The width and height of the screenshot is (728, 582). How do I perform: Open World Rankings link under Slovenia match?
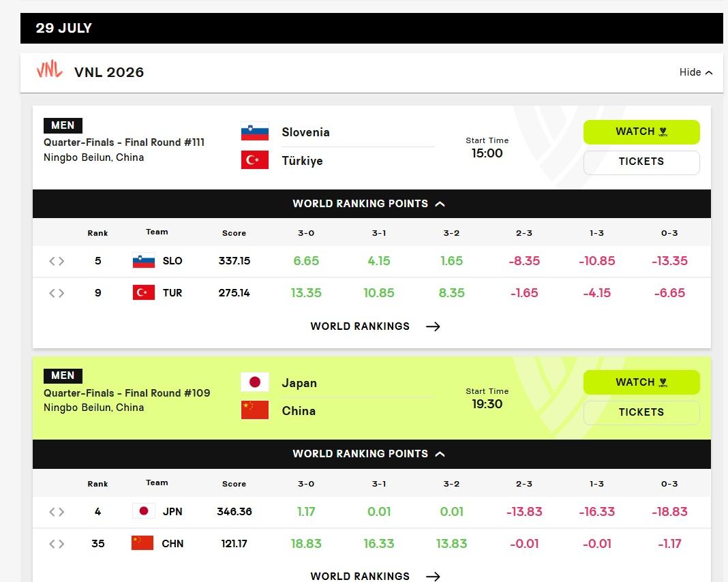(x=375, y=326)
